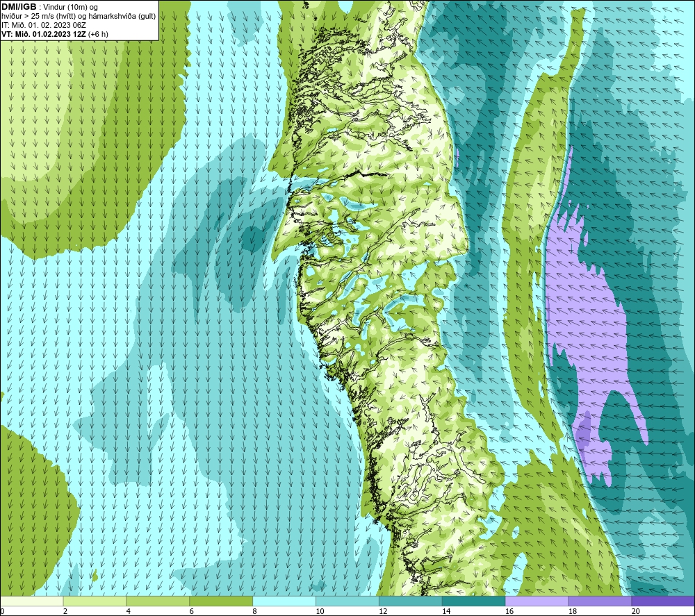
Task: Click the 16–18 m/s lavender legend swatch
Action: pyautogui.click(x=537, y=601)
